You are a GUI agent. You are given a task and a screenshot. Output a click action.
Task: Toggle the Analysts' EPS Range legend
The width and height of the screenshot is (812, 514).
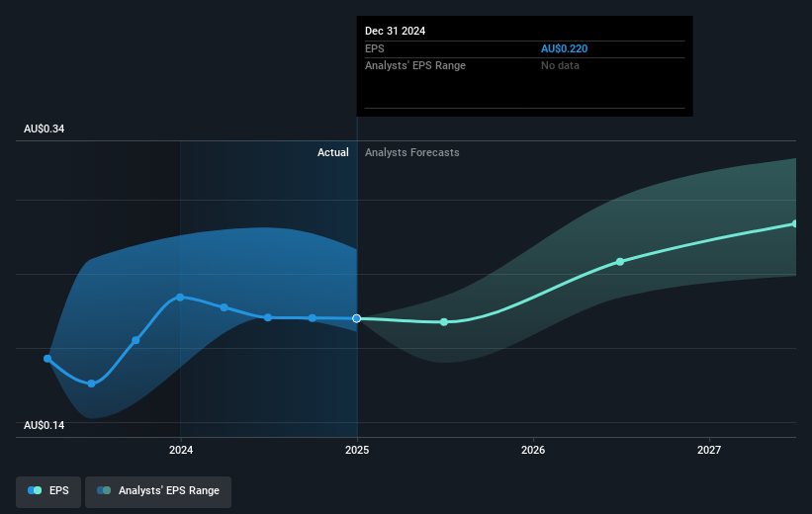point(158,491)
